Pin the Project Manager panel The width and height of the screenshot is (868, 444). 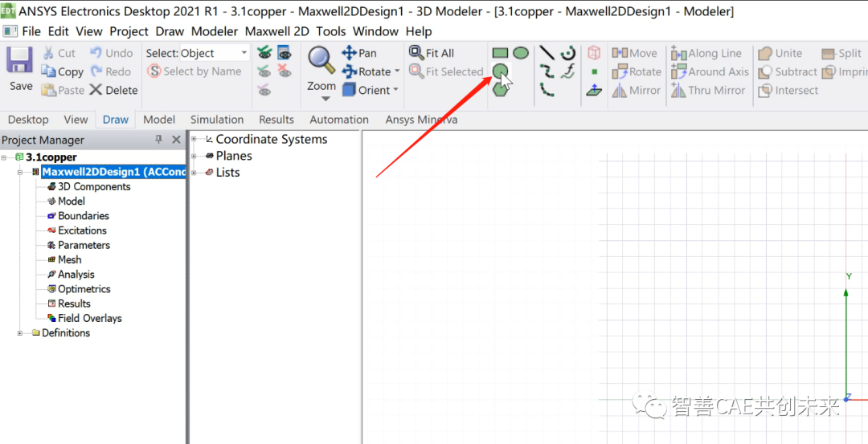159,140
